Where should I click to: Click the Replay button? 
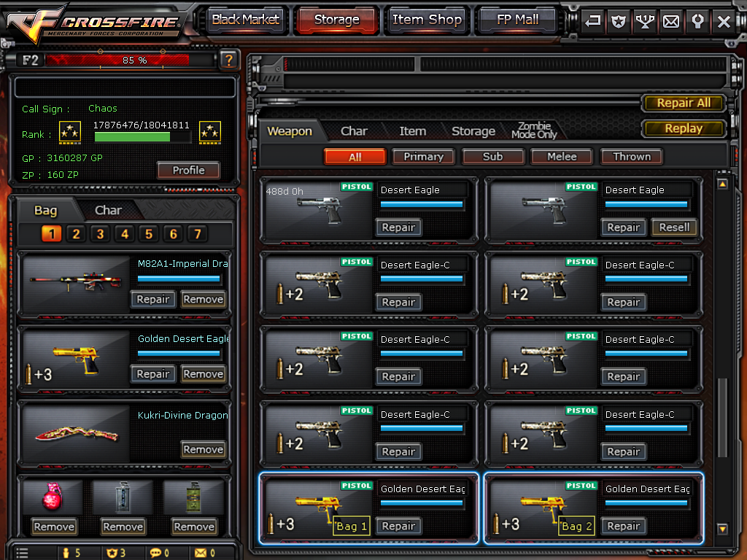(x=684, y=128)
